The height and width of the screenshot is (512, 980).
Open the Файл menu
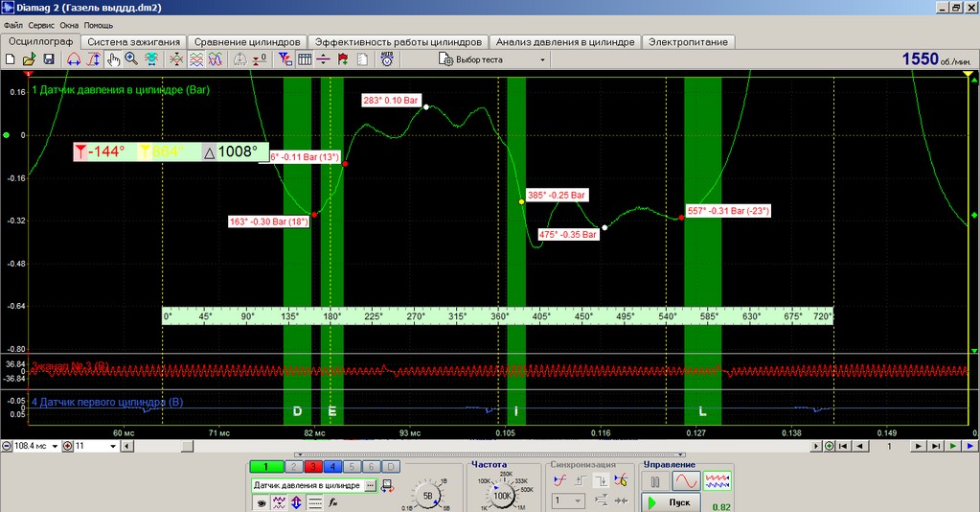pos(13,26)
